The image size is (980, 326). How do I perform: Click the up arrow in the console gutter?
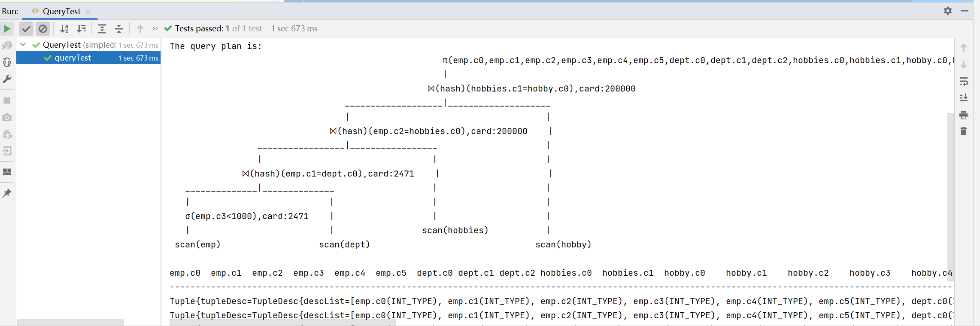coord(964,48)
